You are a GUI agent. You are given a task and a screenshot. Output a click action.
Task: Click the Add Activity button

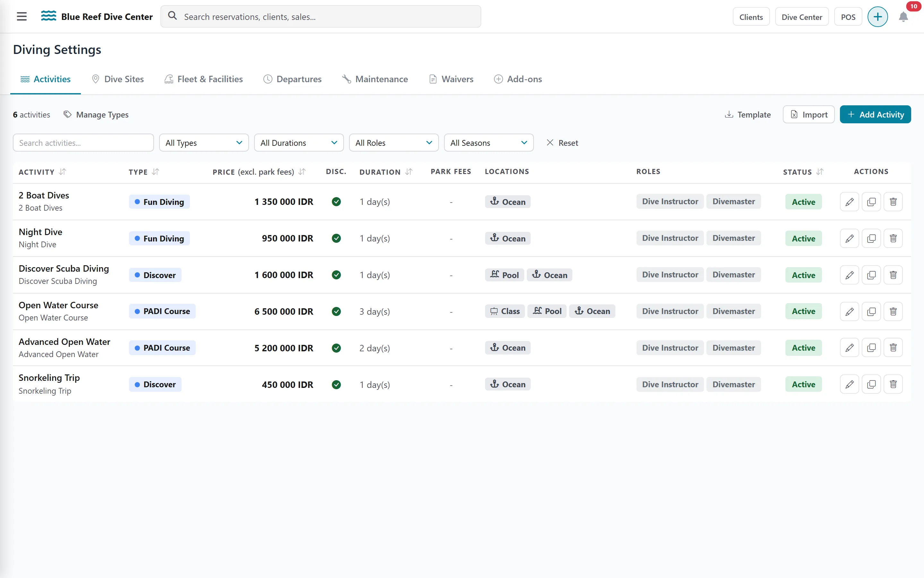tap(875, 114)
